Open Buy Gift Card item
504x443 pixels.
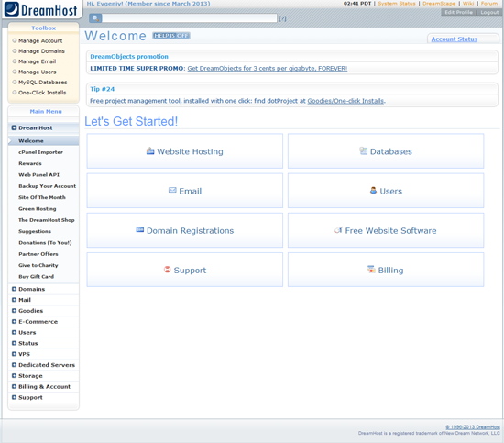tap(36, 276)
